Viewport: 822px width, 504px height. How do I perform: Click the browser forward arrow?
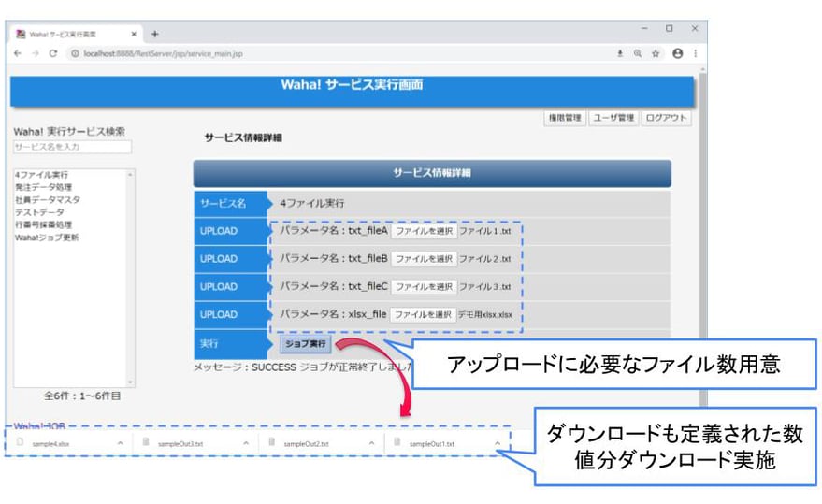pyautogui.click(x=36, y=53)
